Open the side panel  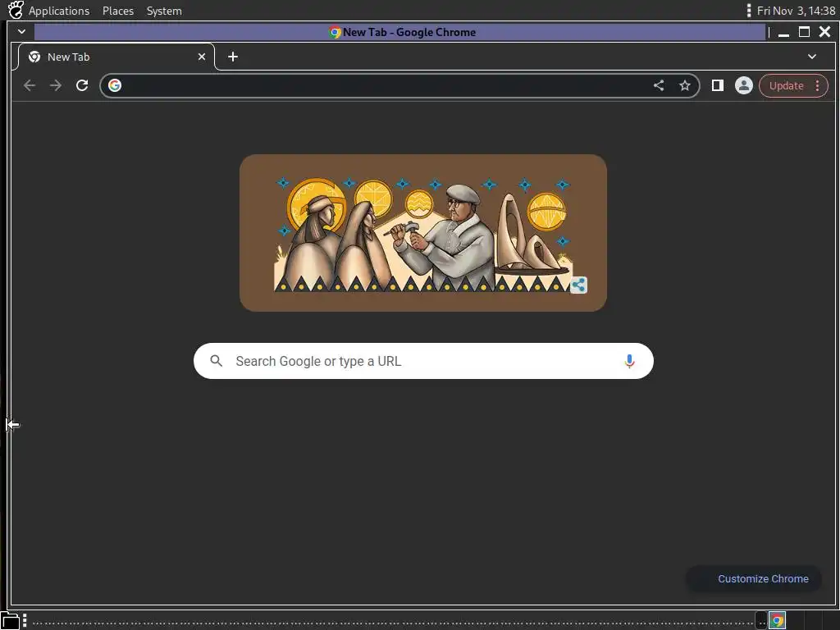pos(718,85)
